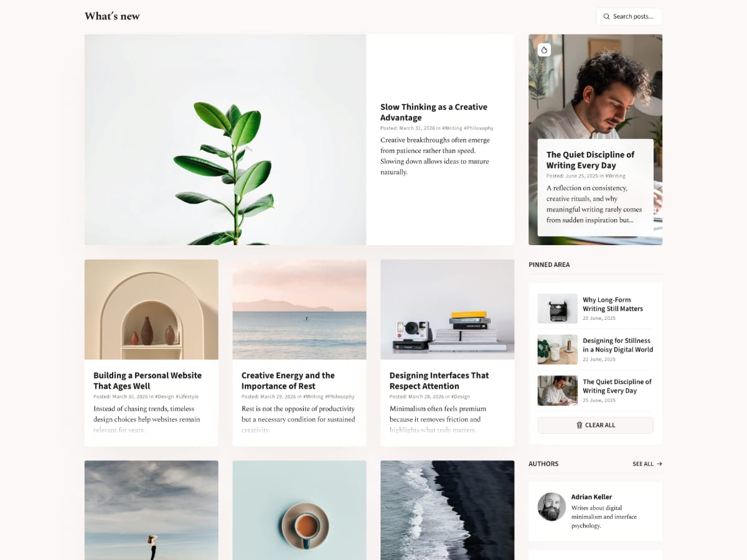The height and width of the screenshot is (560, 747).
Task: Clear all pinned posts
Action: coord(595,425)
